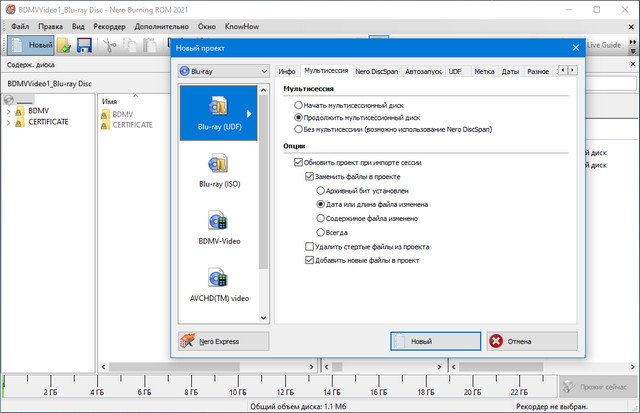Click the Новый document toolbar button
Screen dimensions: 640x413
click(x=31, y=45)
